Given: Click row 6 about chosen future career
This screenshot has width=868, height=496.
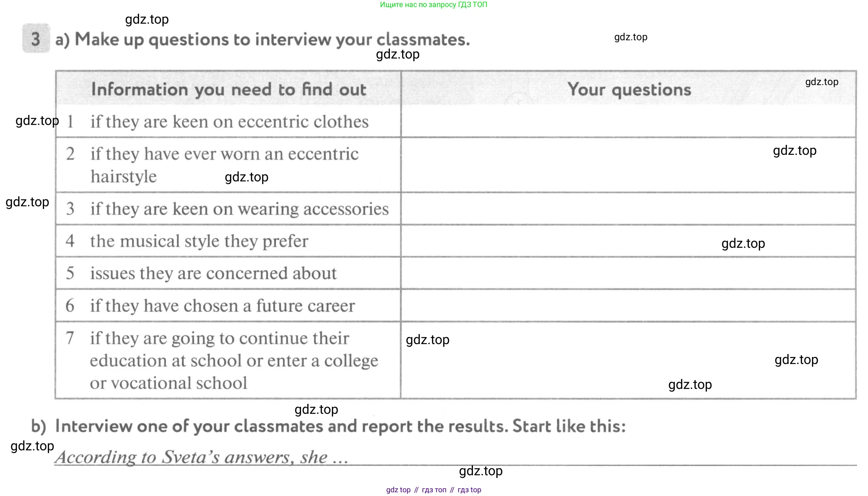Looking at the screenshot, I should [228, 305].
